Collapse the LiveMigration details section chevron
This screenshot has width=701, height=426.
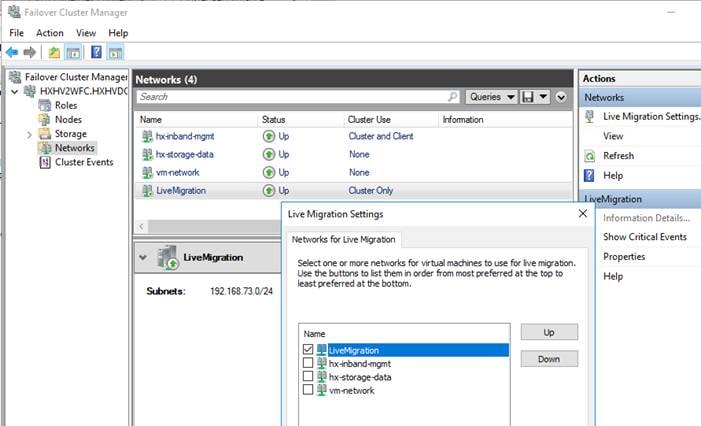click(143, 257)
